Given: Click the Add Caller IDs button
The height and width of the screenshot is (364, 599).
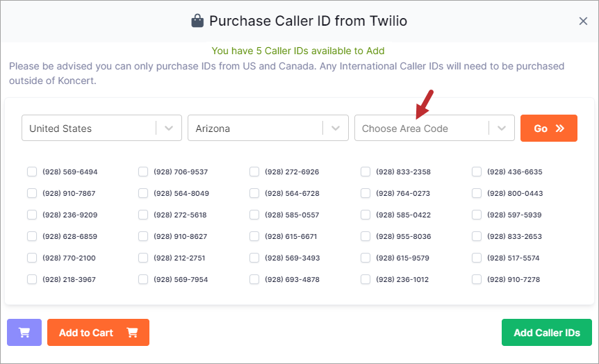Looking at the screenshot, I should (547, 332).
